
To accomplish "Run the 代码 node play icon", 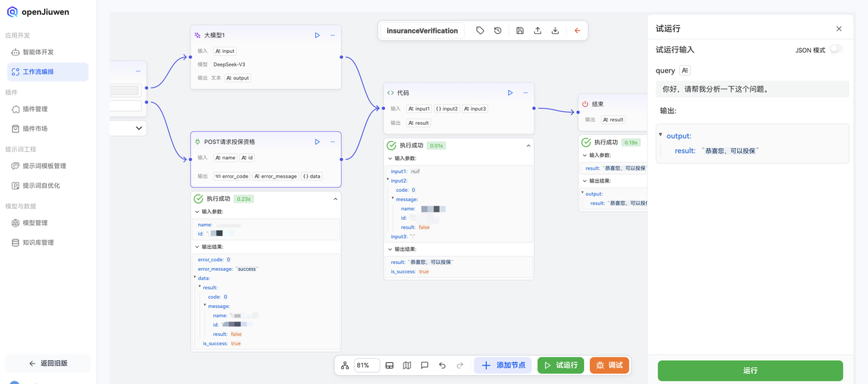I will pos(511,93).
